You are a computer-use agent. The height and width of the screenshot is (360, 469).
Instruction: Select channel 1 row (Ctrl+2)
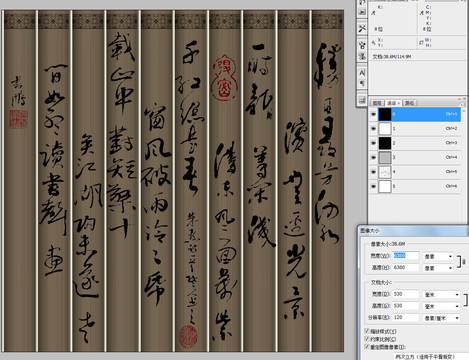coord(415,128)
